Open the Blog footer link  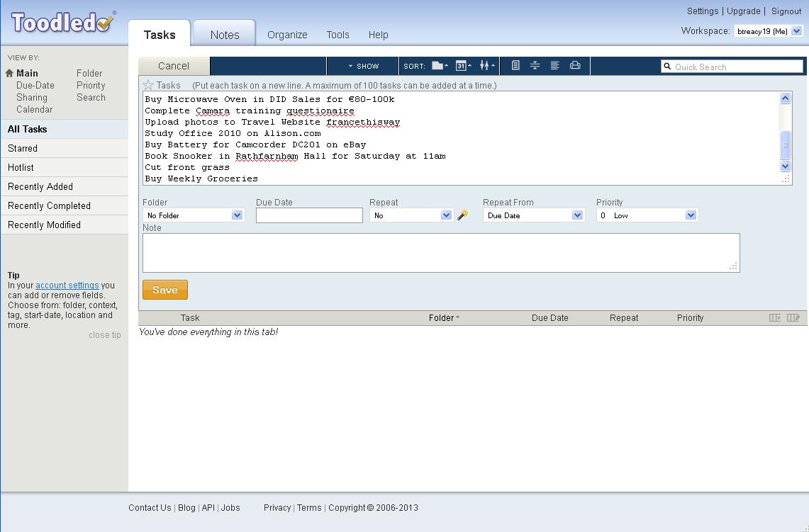point(186,507)
